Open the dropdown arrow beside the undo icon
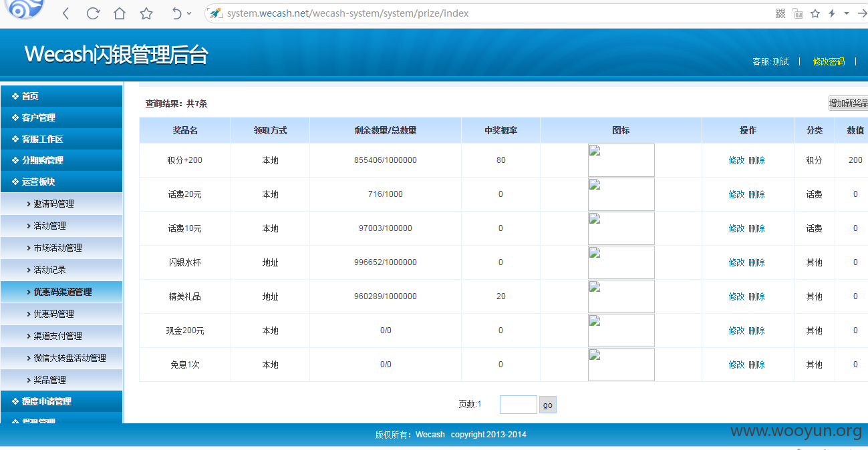This screenshot has height=450, width=868. click(189, 13)
